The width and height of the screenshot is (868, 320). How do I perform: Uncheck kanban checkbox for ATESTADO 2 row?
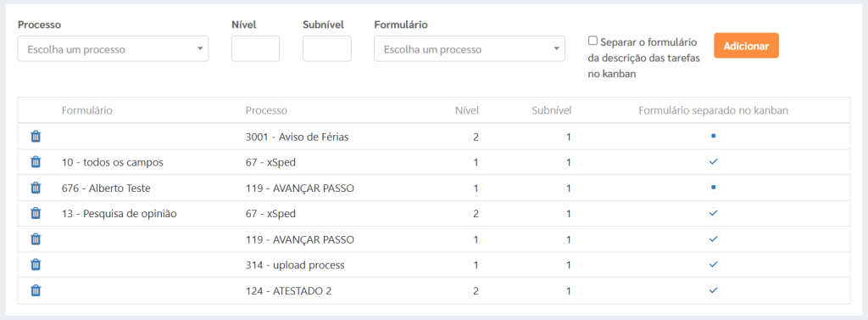click(x=714, y=290)
